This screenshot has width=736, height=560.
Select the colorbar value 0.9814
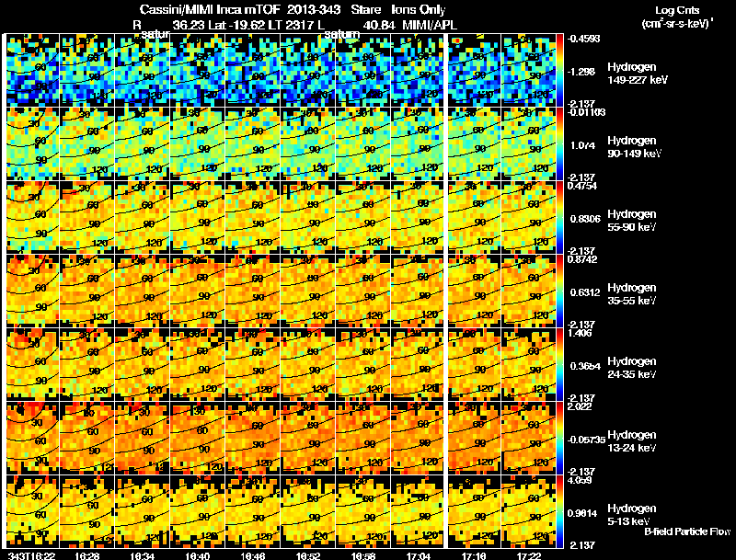click(x=582, y=513)
